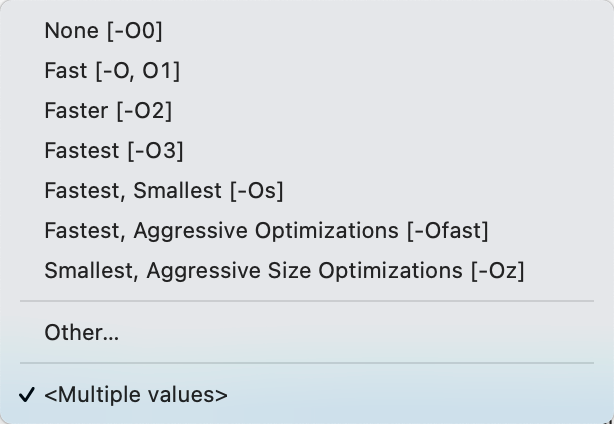Select Fastest, Aggressive Optimizations [-Ofast]
The width and height of the screenshot is (614, 424).
click(266, 231)
